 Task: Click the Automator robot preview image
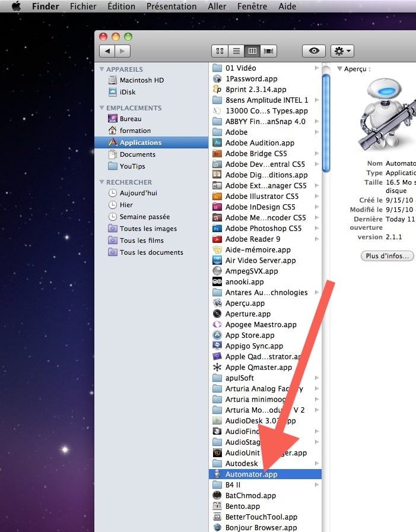[387, 115]
